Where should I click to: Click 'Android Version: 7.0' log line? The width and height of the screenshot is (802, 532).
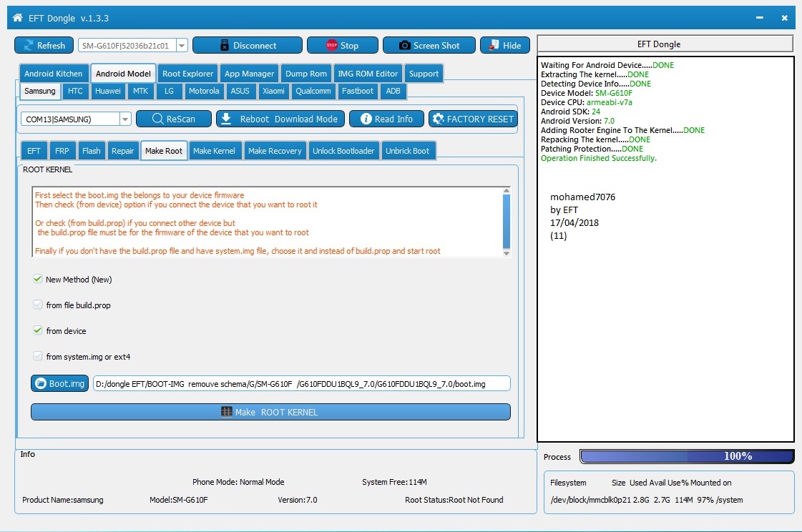click(x=577, y=121)
